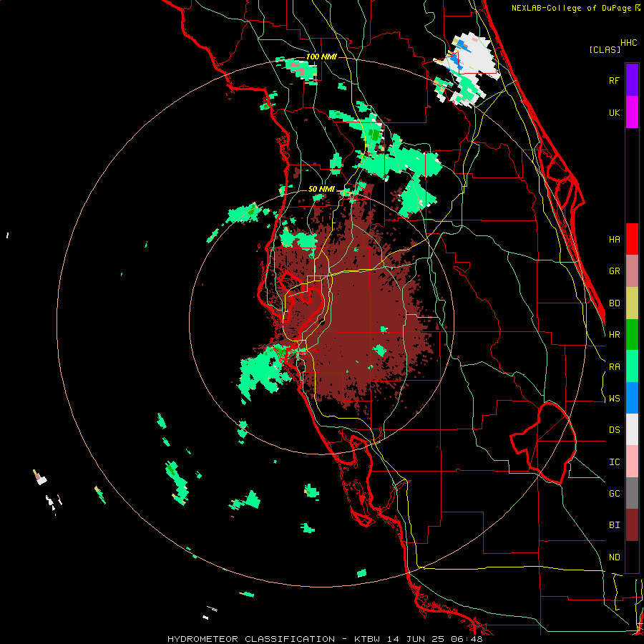
Task: Click the UK magenta legend swatch
Action: (x=632, y=112)
